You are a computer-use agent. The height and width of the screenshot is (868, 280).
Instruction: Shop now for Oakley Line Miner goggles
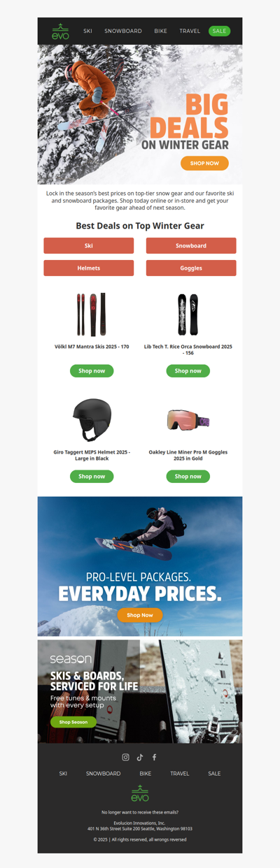[188, 477]
